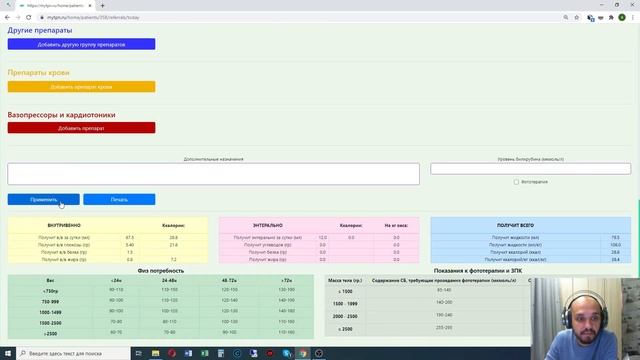
Task: Open the Excel icon on the taskbar
Action: 204,353
